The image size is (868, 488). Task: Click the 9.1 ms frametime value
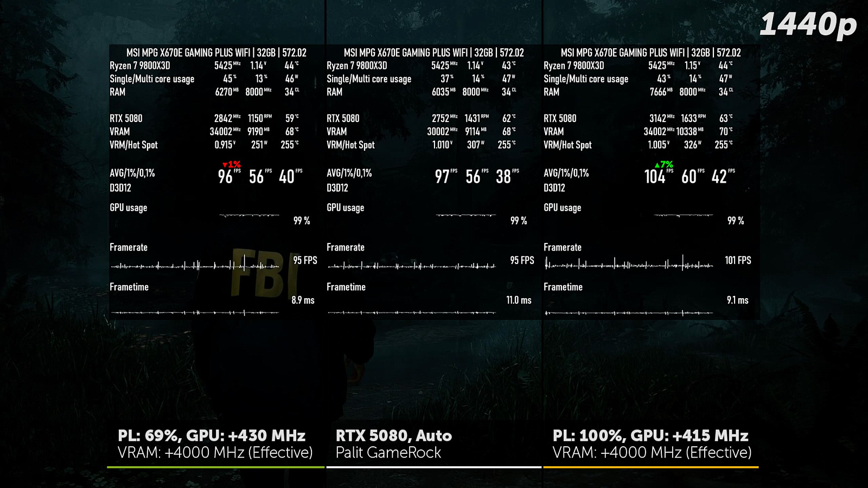[737, 300]
